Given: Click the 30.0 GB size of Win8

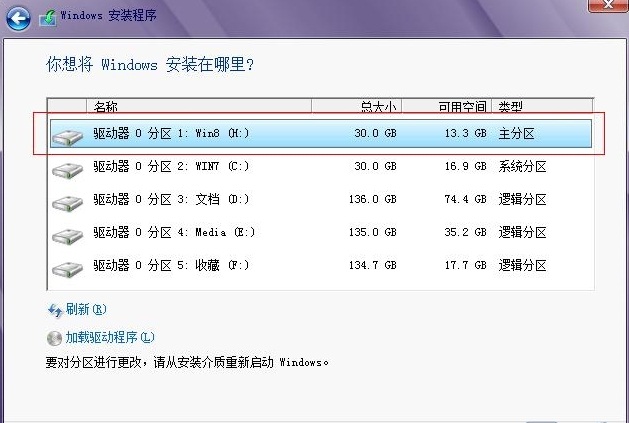Looking at the screenshot, I should click(x=375, y=133).
